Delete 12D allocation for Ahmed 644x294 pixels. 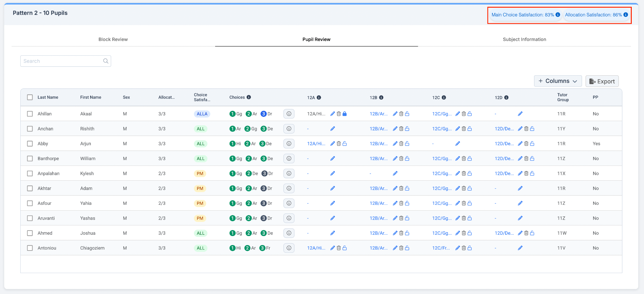526,233
